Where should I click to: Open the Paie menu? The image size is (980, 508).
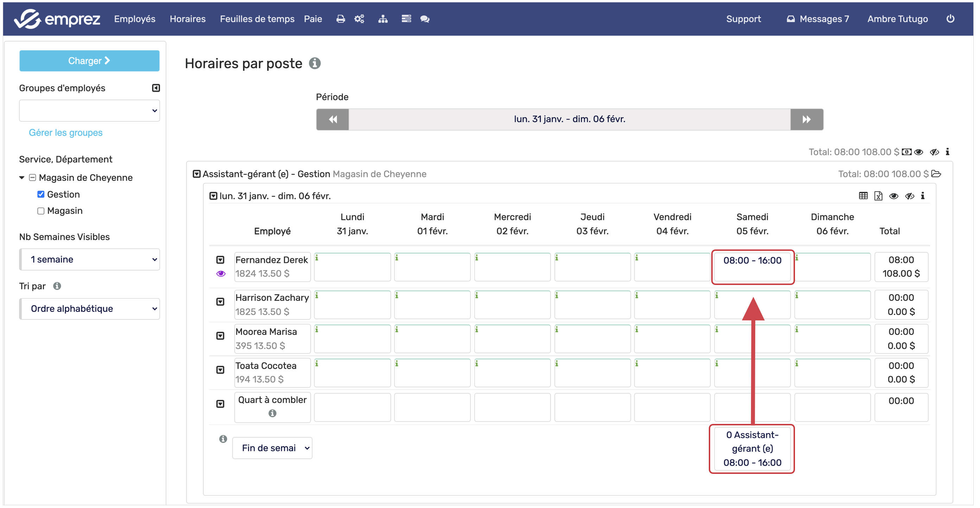point(313,19)
